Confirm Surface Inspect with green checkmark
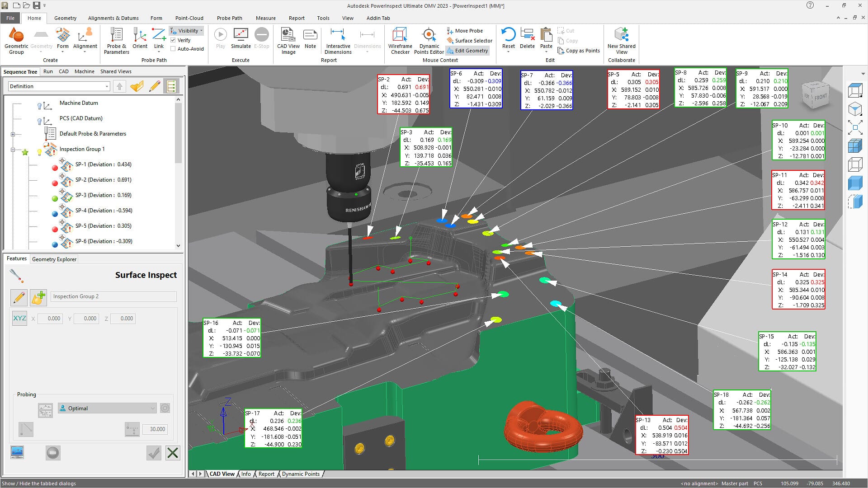Image resolution: width=868 pixels, height=488 pixels. [153, 453]
